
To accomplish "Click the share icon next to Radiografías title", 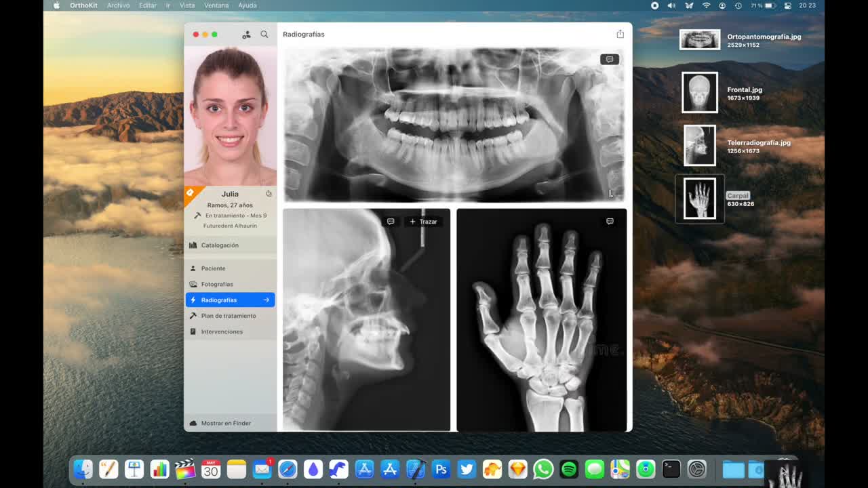I will pos(620,34).
